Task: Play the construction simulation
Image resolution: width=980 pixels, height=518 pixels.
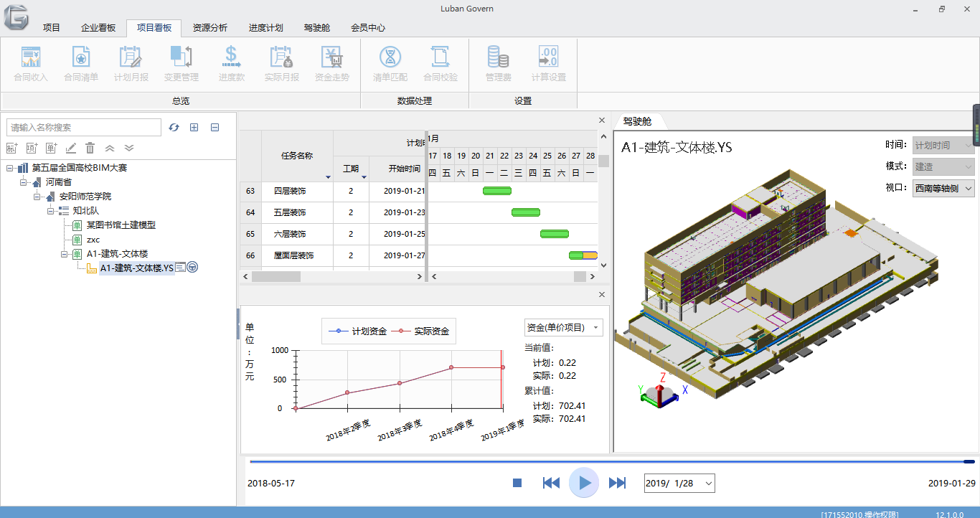Action: [584, 483]
